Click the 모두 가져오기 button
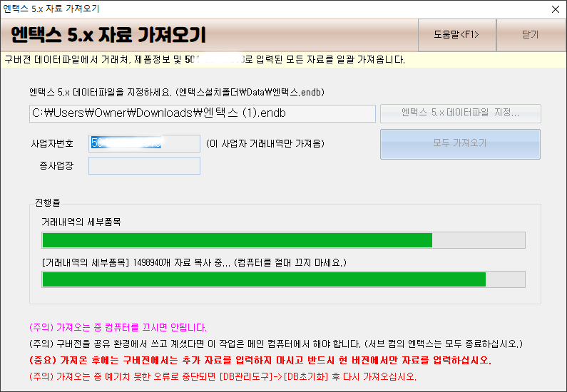This screenshot has width=567, height=392. [460, 144]
